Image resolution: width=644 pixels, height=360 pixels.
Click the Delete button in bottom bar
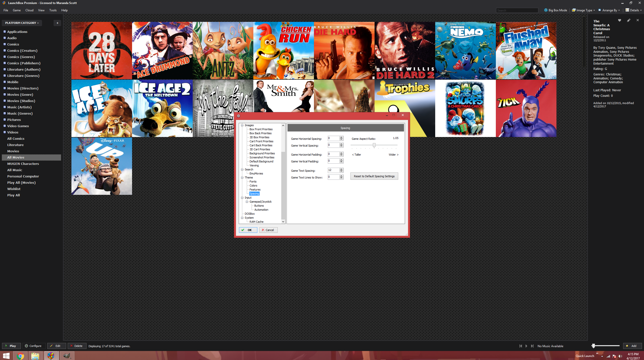[76, 346]
